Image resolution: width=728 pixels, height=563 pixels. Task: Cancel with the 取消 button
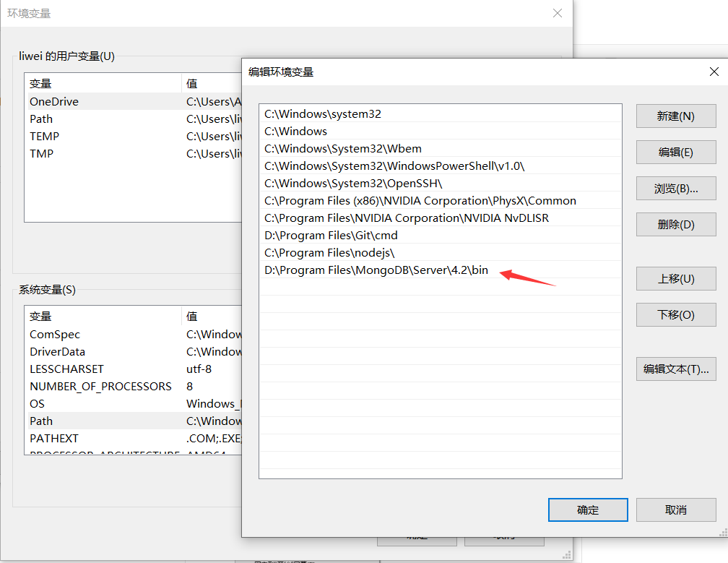(675, 510)
